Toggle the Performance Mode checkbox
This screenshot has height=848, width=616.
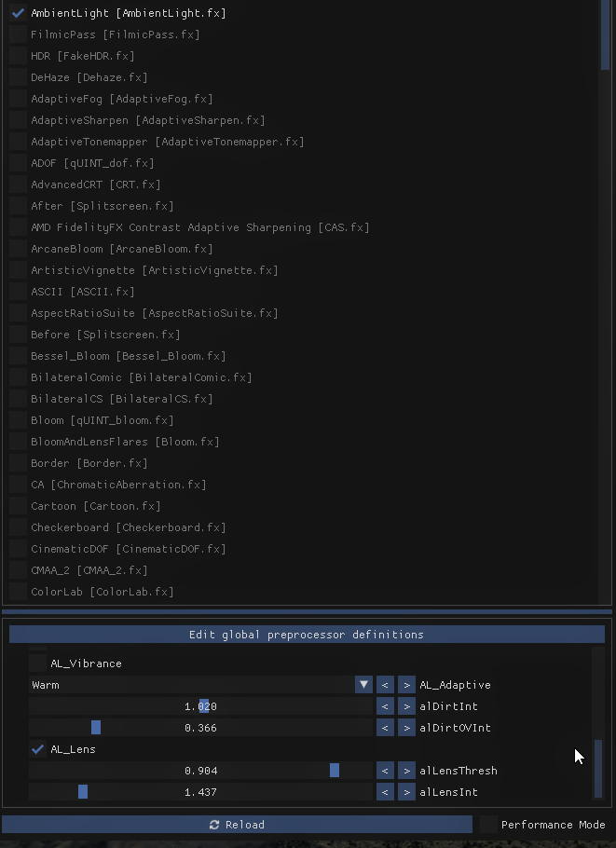[489, 824]
